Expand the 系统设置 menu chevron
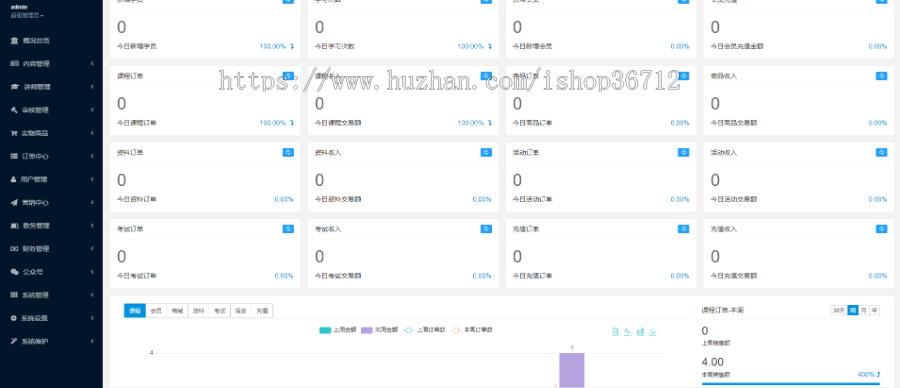This screenshot has width=900, height=388. (92, 318)
